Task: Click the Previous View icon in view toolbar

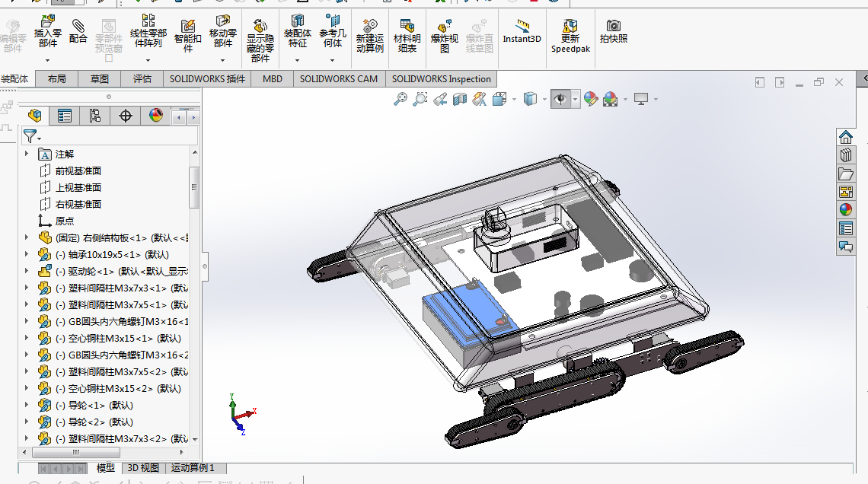Action: pos(440,99)
